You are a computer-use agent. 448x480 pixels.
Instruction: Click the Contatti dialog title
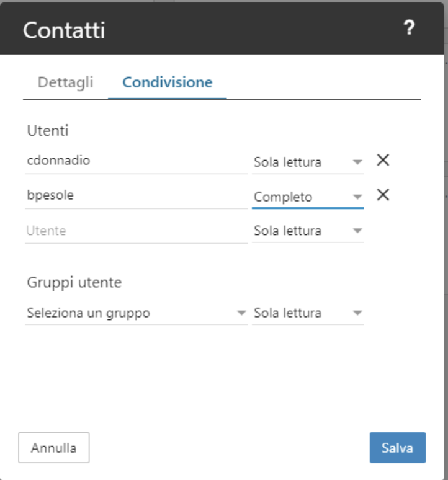tap(64, 30)
